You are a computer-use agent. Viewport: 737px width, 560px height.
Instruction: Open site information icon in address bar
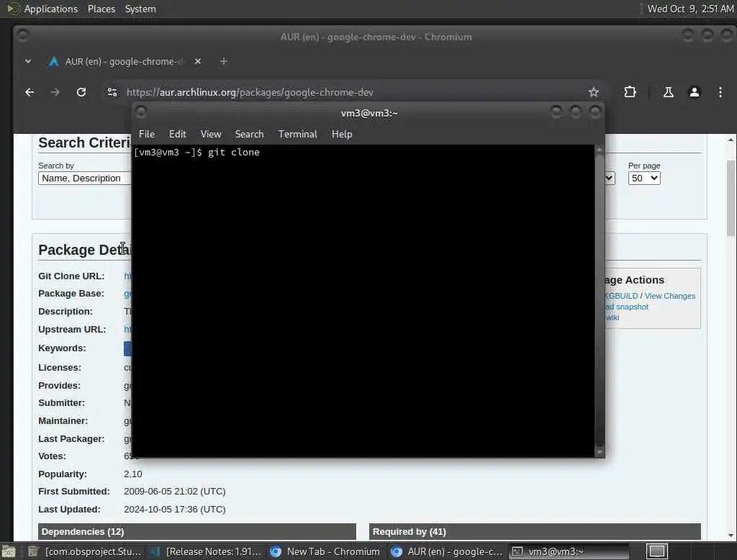(112, 92)
